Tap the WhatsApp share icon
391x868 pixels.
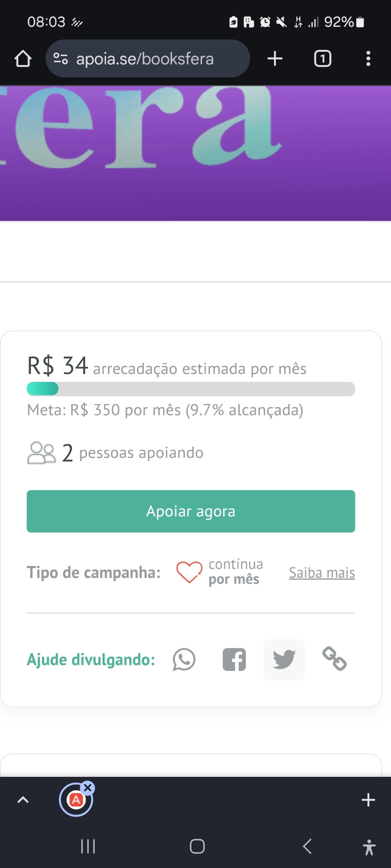184,660
